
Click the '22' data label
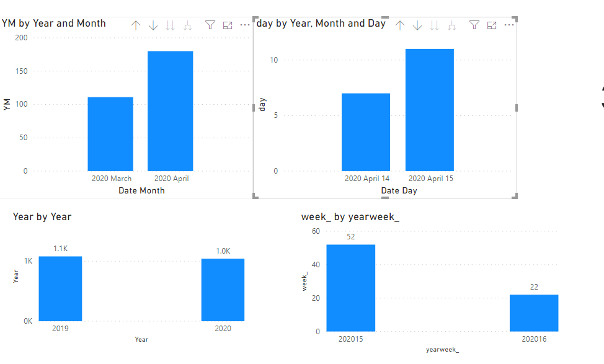point(534,287)
